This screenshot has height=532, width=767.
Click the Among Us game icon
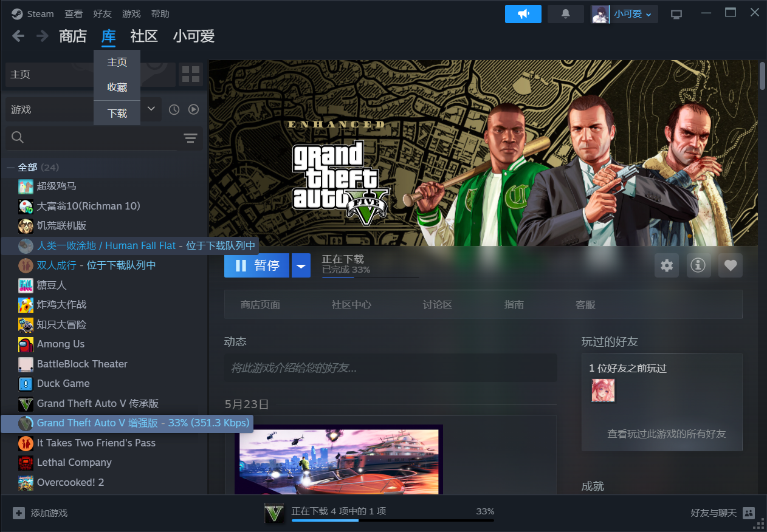pos(26,344)
